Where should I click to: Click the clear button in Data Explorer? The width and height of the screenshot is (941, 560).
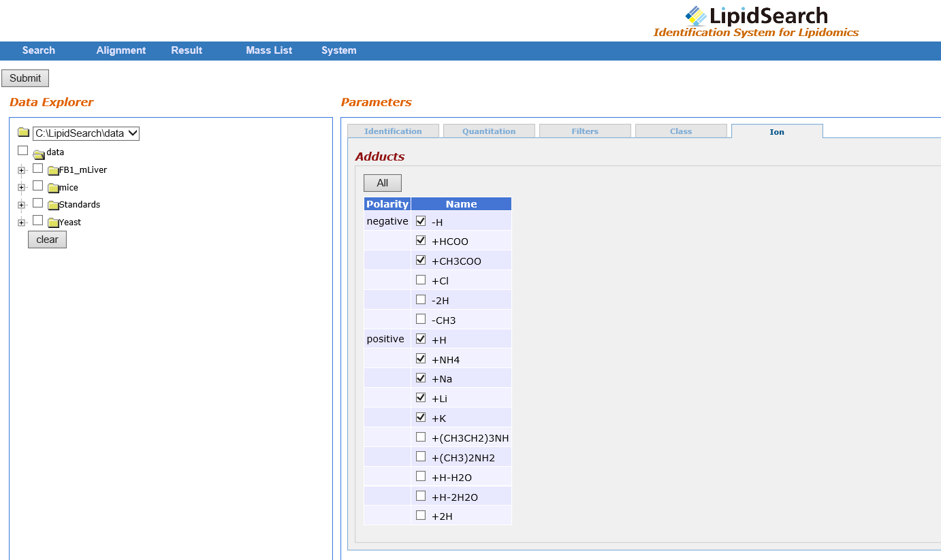pos(47,240)
